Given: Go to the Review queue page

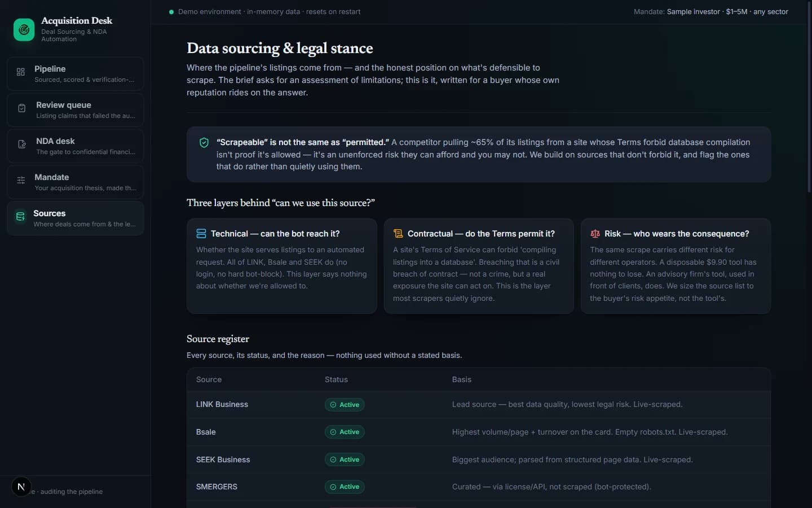Looking at the screenshot, I should click(x=75, y=110).
